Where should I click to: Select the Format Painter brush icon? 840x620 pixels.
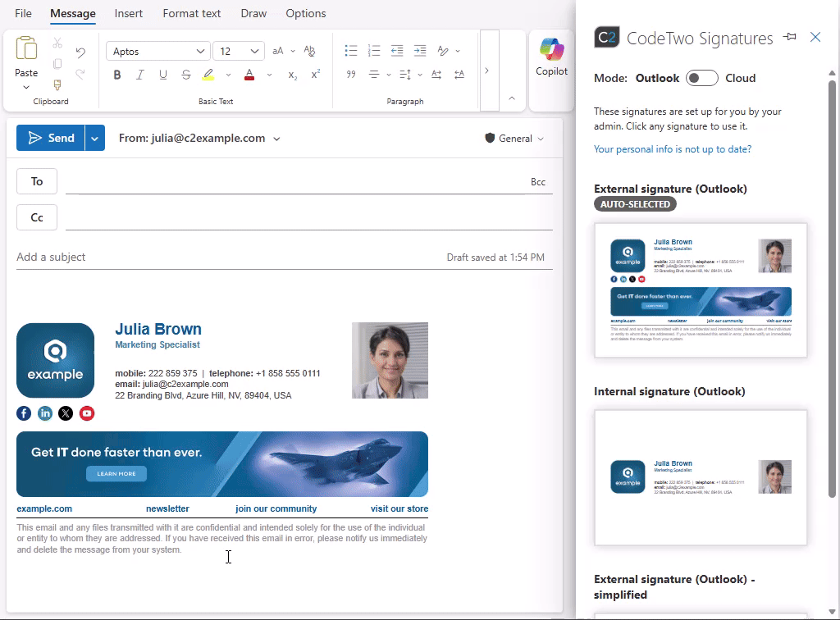[57, 84]
